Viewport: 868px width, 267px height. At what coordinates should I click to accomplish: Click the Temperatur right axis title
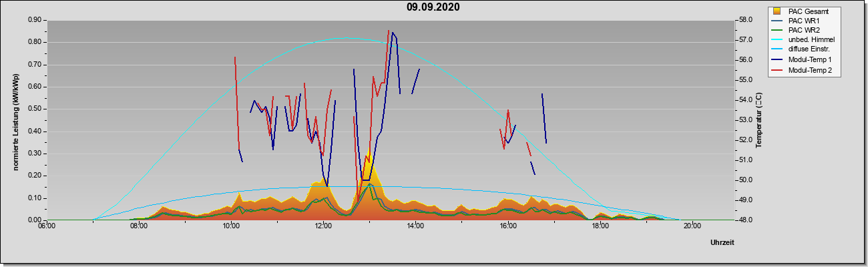pyautogui.click(x=758, y=121)
